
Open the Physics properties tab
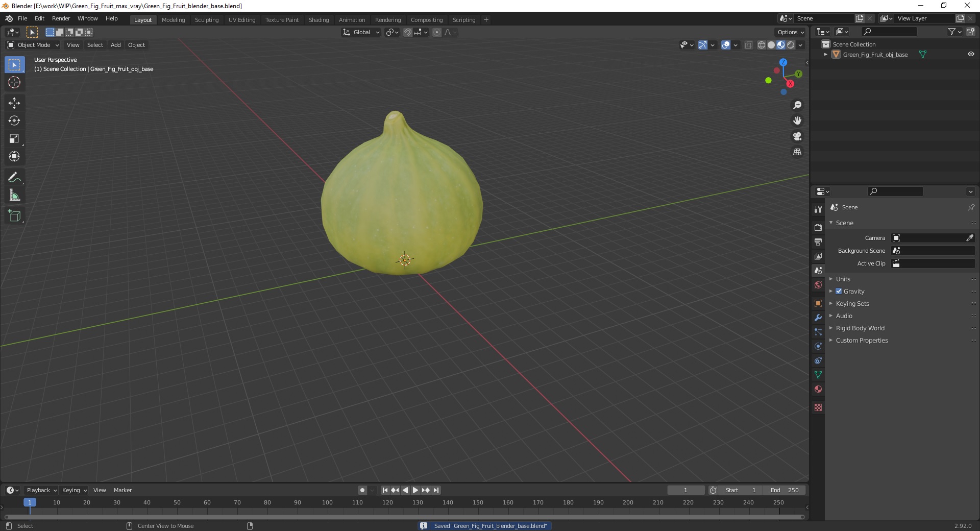(x=818, y=346)
